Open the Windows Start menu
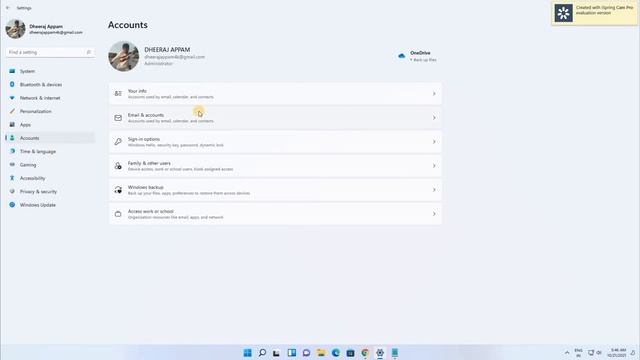Viewport: 640px width, 360px height. [x=247, y=353]
